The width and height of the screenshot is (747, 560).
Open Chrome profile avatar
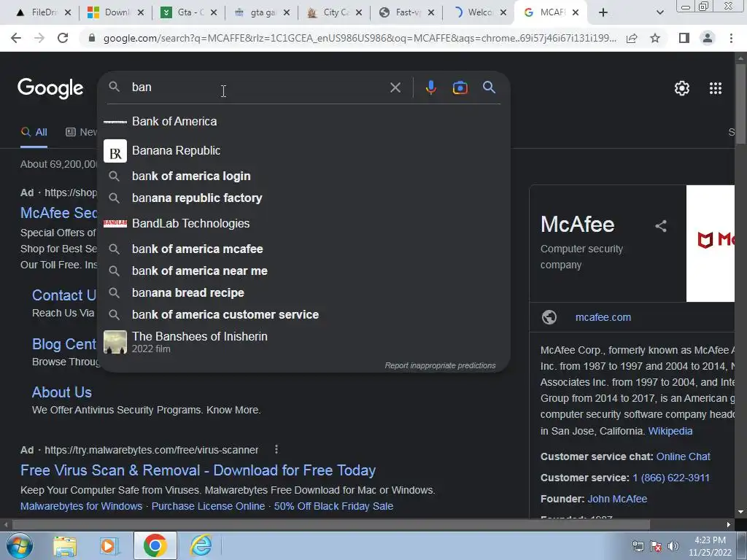[708, 38]
